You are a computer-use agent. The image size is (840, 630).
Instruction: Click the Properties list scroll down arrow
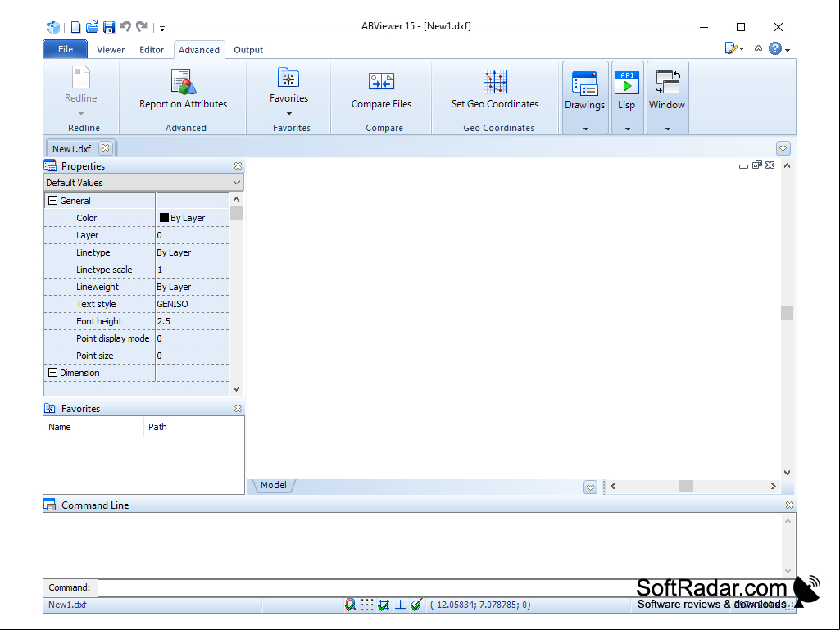(x=236, y=389)
